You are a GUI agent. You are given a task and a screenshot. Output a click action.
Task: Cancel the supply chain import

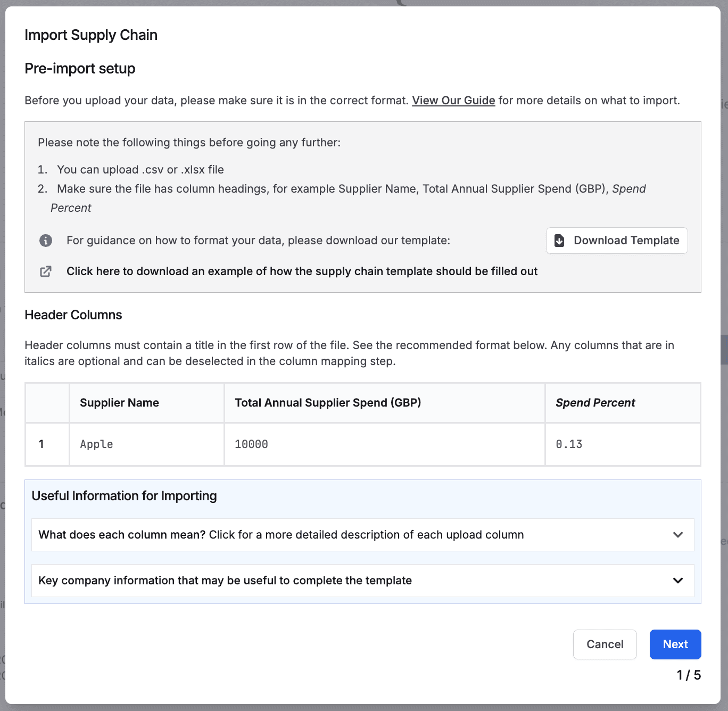[605, 644]
